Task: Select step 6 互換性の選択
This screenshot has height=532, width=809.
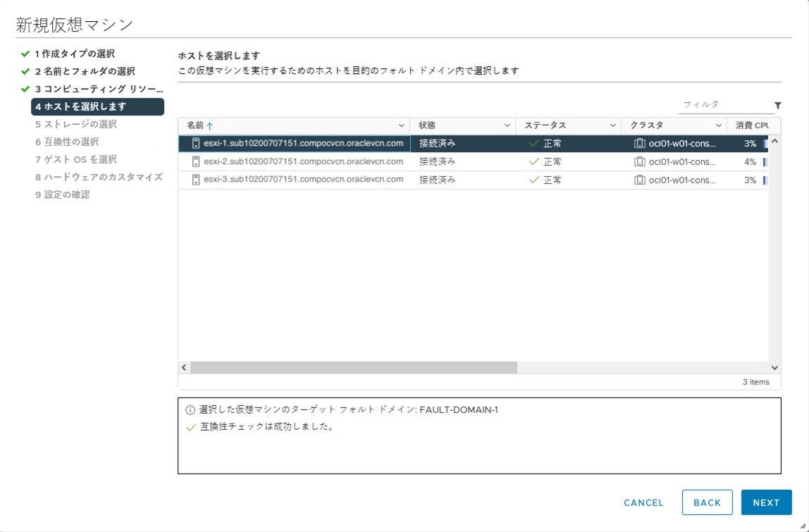Action: click(67, 142)
